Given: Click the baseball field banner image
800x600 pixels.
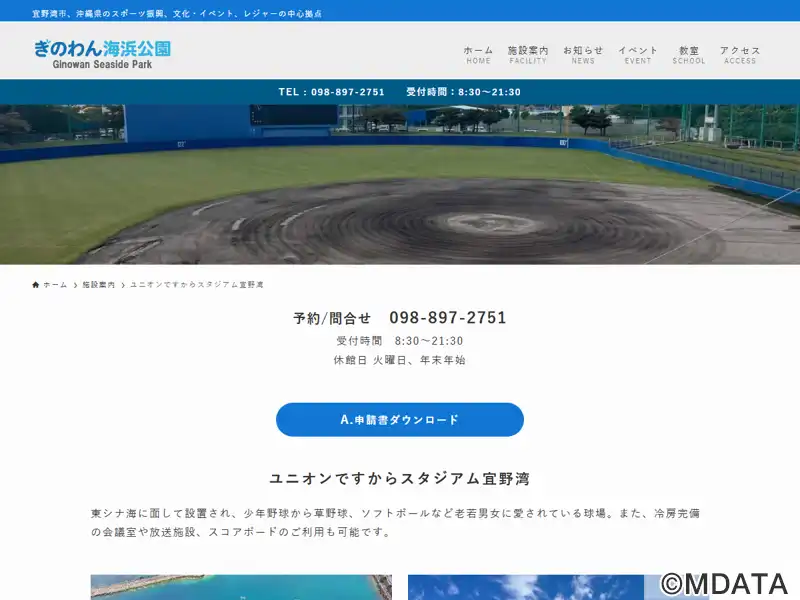Looking at the screenshot, I should point(400,184).
